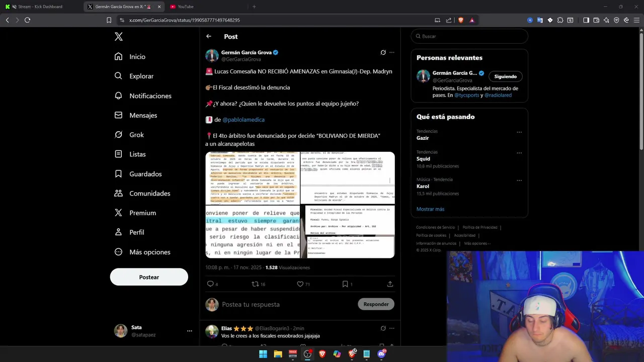
Task: Click Visualizaciones count link
Action: (x=288, y=267)
